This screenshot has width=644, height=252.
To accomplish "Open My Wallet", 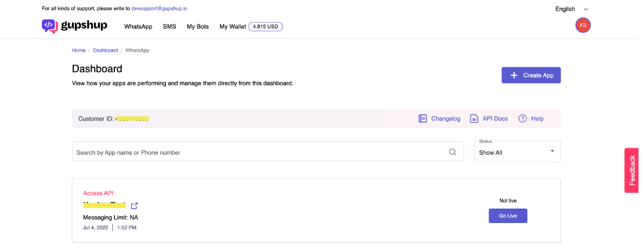I will coord(233,27).
